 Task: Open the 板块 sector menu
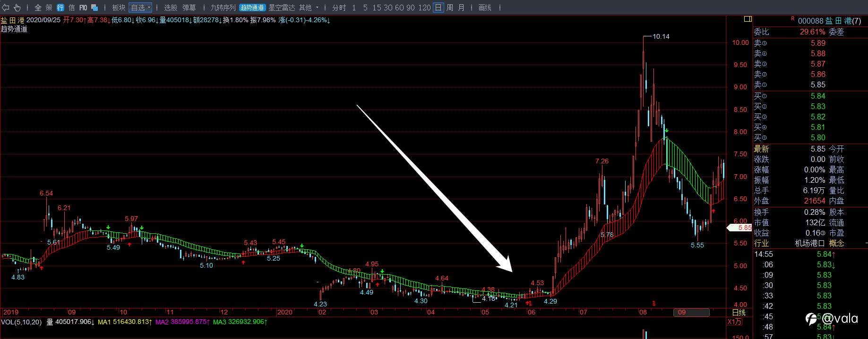pyautogui.click(x=119, y=8)
